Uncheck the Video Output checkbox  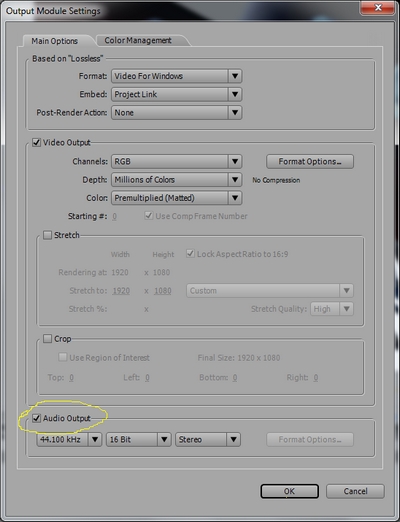tap(36, 143)
